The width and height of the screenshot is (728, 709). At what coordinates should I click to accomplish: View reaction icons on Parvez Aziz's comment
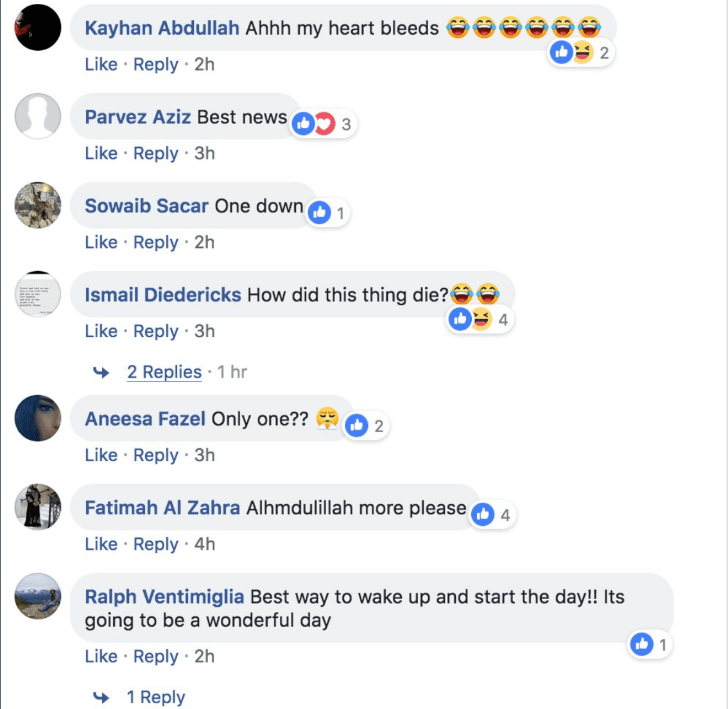322,124
